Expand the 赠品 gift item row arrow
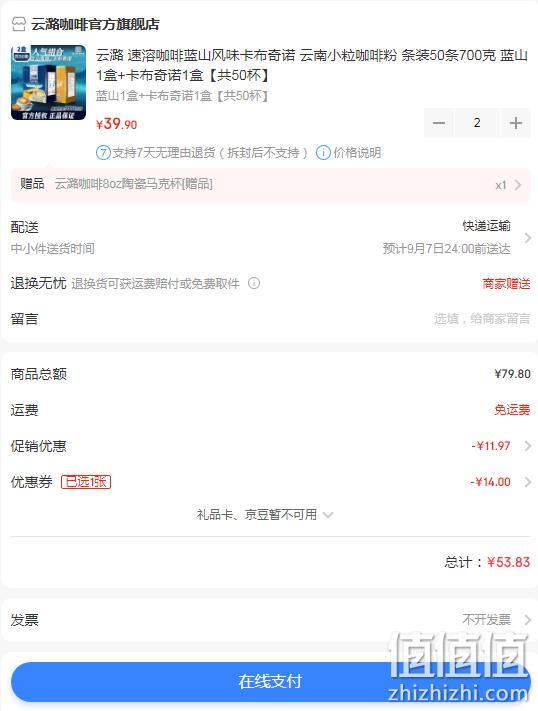The width and height of the screenshot is (538, 711). tap(518, 185)
